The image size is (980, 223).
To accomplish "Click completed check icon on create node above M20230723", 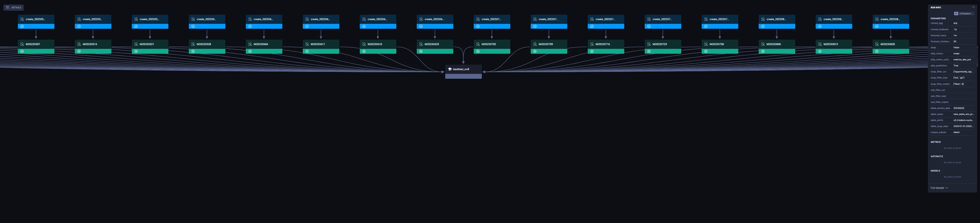I will tap(649, 26).
